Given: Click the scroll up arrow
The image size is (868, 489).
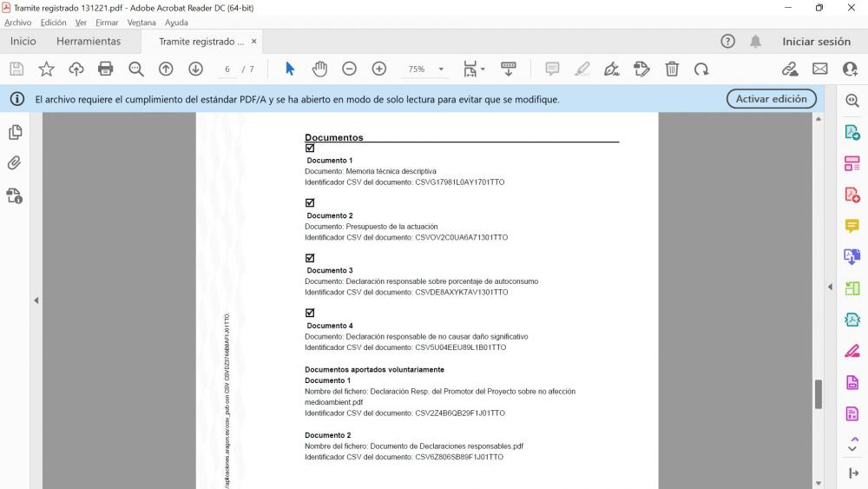Looking at the screenshot, I should pos(819,119).
